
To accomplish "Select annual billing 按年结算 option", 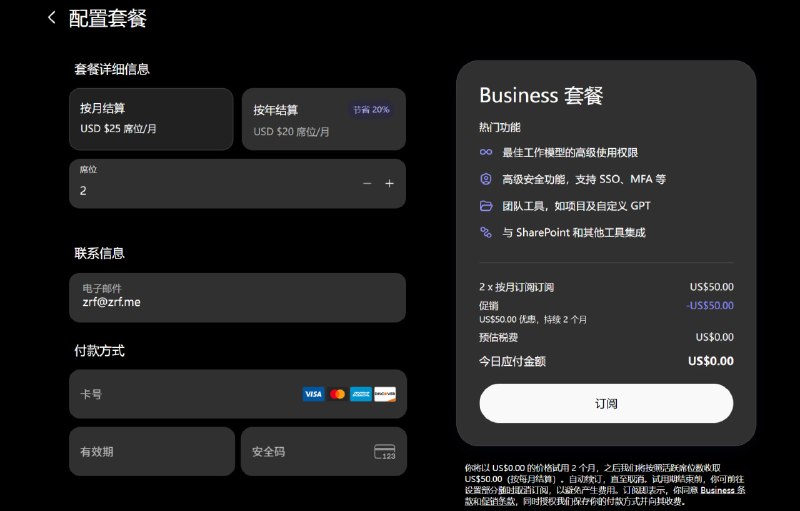I will coord(323,119).
